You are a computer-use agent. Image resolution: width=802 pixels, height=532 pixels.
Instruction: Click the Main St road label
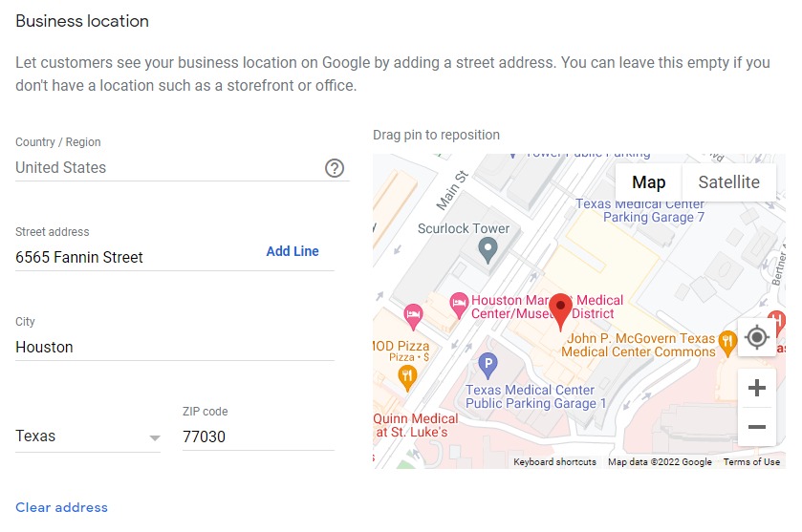coord(452,190)
